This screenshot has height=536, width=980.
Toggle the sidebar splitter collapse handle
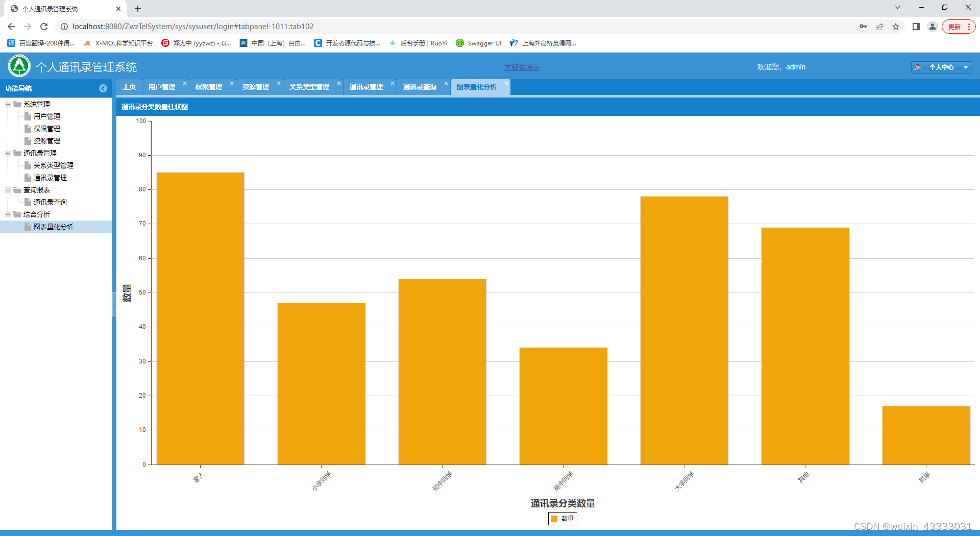tap(114, 304)
